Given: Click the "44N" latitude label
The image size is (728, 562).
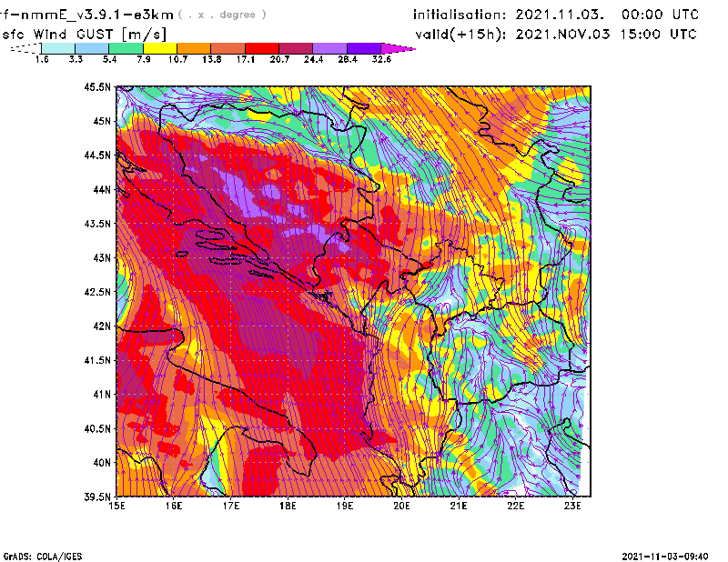Looking at the screenshot, I should 102,189.
